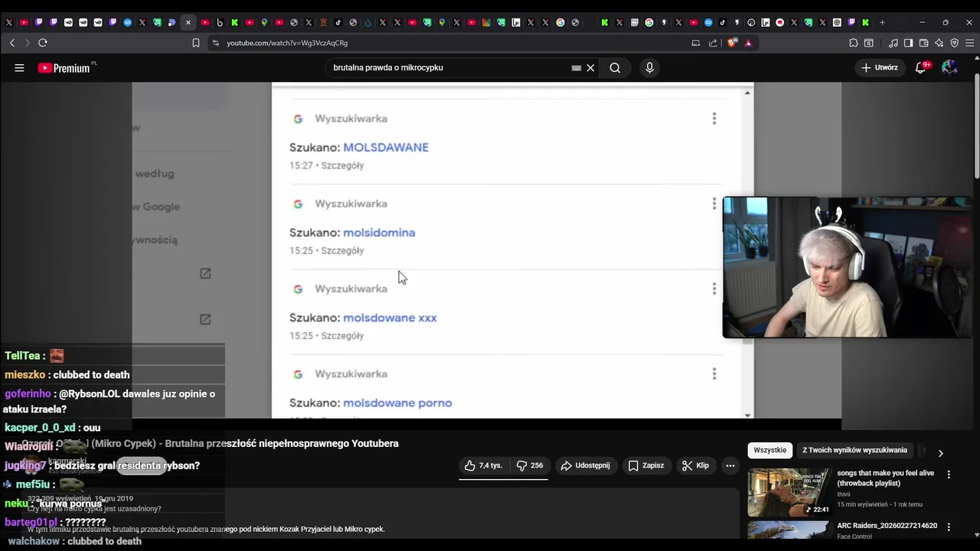Click the streamer webcam overlay
Screen dimensions: 980x551
coord(847,267)
